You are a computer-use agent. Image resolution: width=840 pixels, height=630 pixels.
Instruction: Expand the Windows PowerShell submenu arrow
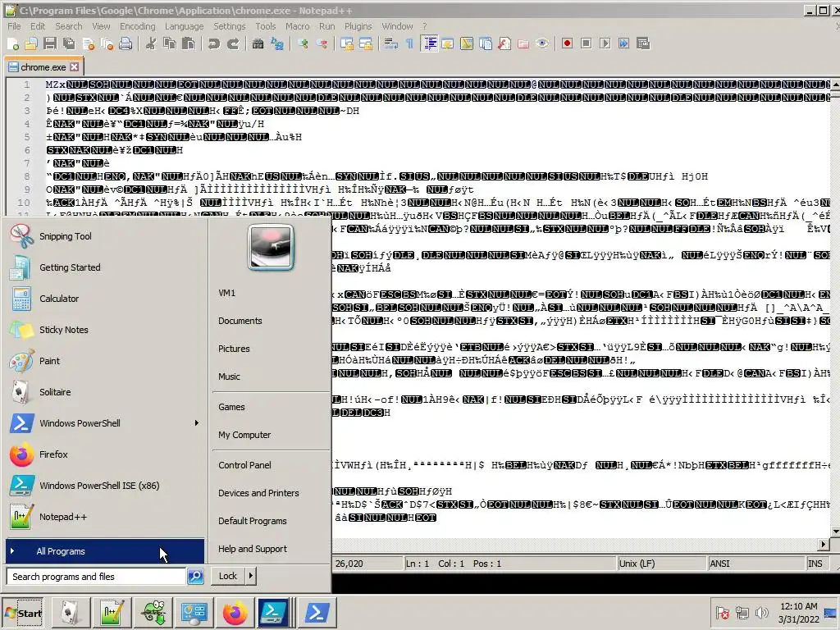point(197,423)
